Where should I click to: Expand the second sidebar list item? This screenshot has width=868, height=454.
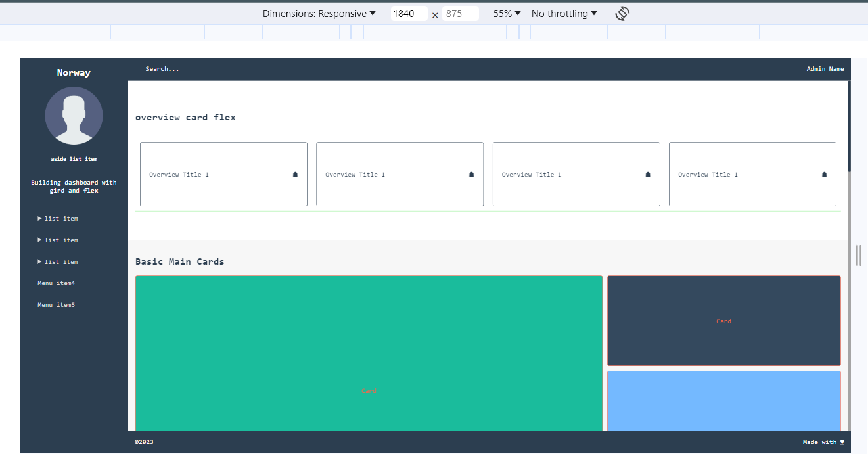point(58,240)
